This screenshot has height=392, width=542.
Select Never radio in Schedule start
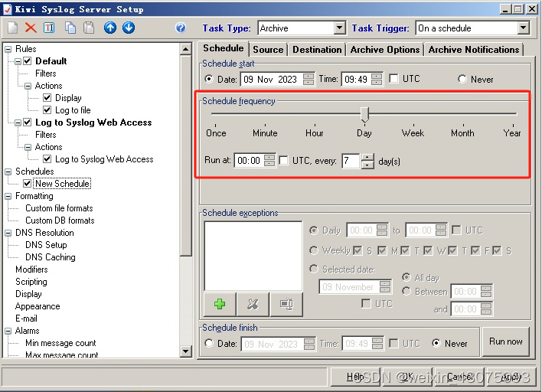462,79
